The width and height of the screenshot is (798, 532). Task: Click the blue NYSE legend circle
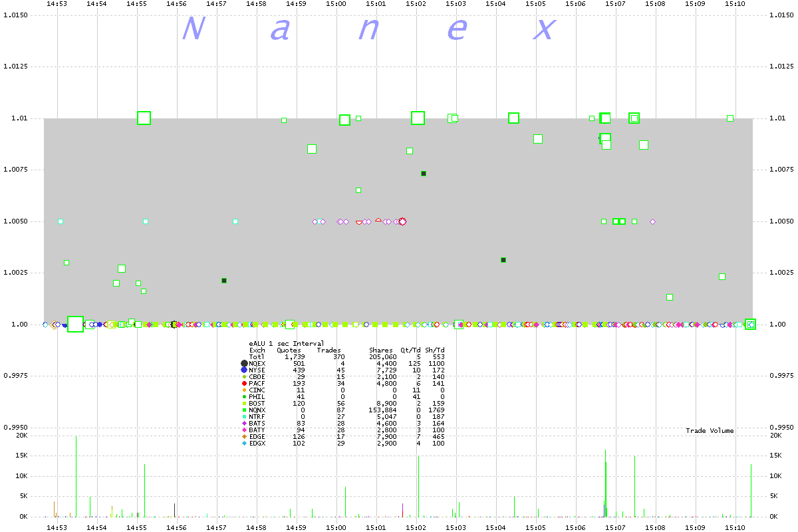pyautogui.click(x=244, y=370)
